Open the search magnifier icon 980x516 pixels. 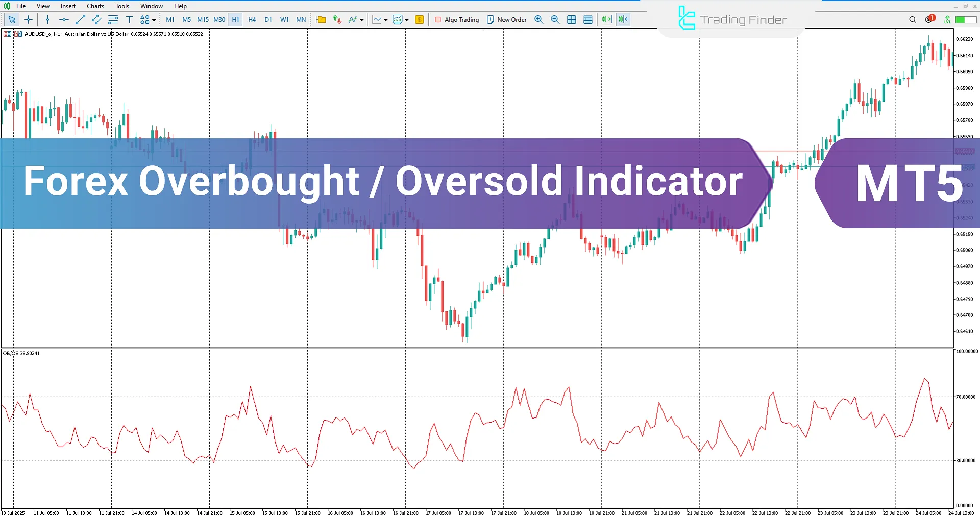[913, 20]
